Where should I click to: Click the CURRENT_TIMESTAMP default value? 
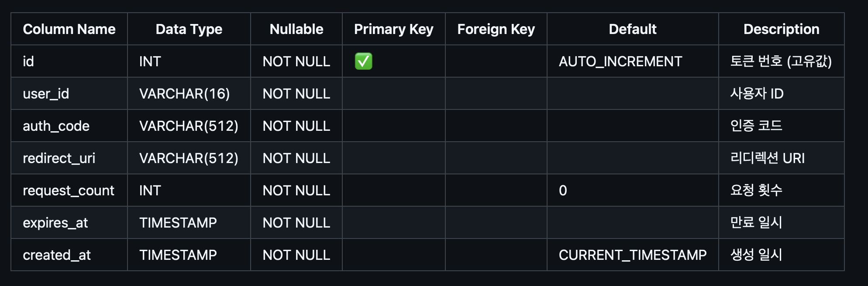tap(633, 255)
